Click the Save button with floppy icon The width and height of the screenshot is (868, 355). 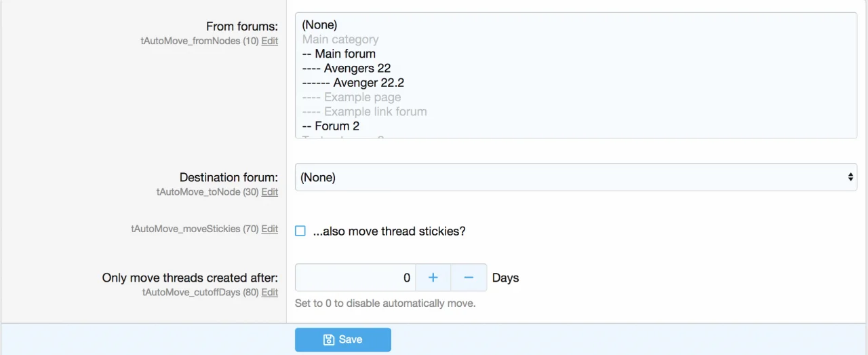tap(342, 339)
